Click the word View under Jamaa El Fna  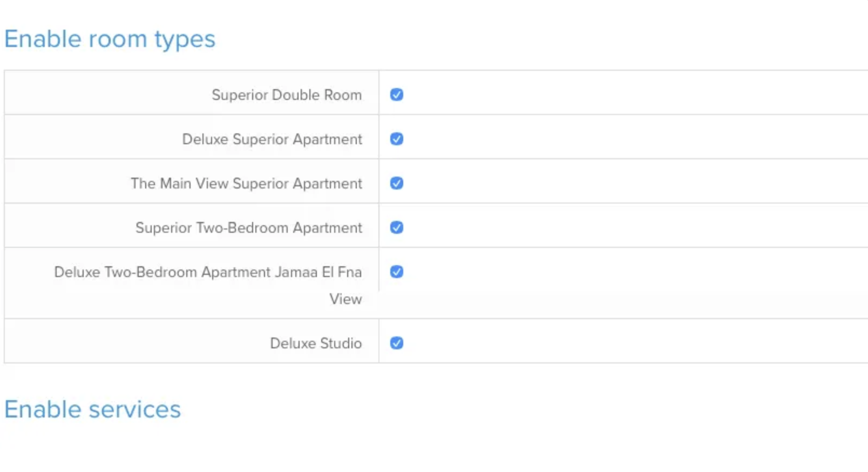(345, 299)
